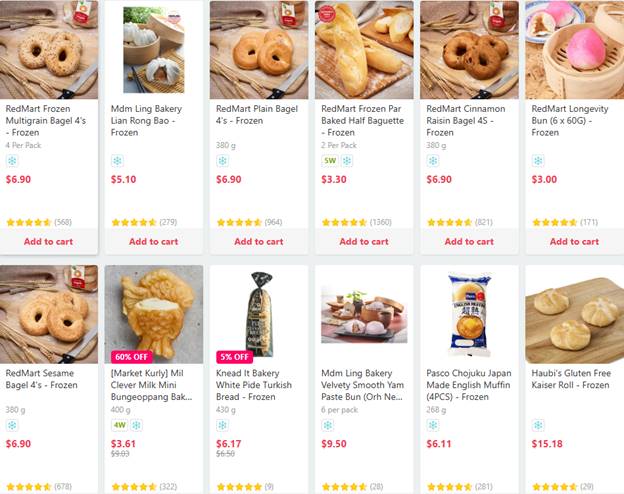The image size is (624, 494).
Task: Add Cinnamon Raisin Bagel to cart
Action: (x=468, y=241)
